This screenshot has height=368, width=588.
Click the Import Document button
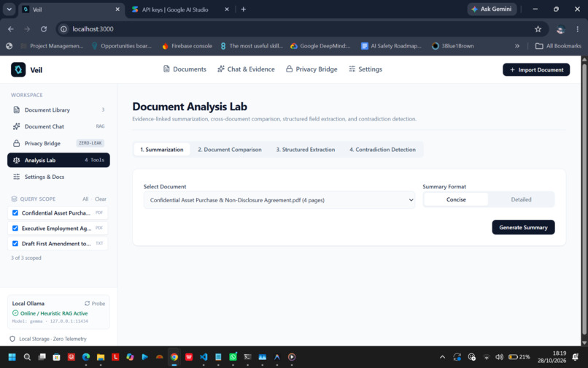[x=536, y=69]
